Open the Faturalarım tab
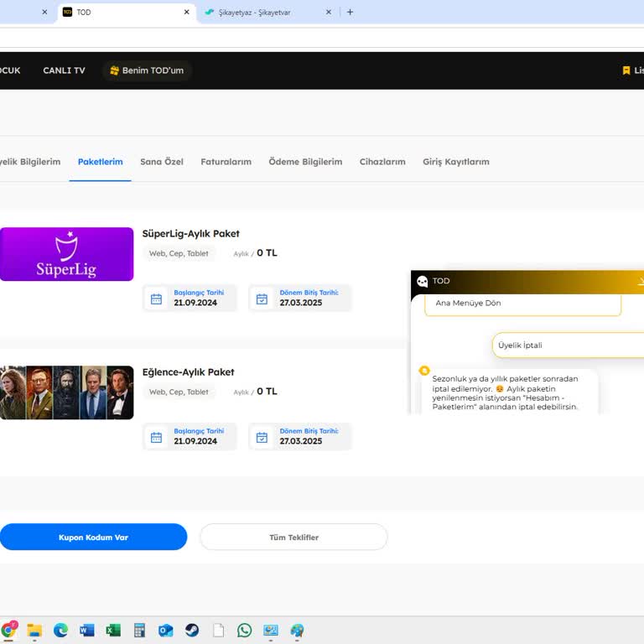This screenshot has height=644, width=644. tap(226, 162)
